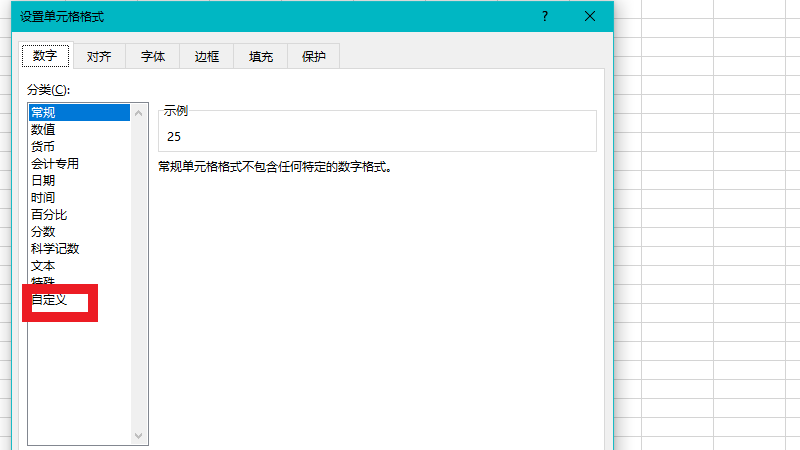Open the 对齐 tab
This screenshot has height=450, width=800.
[99, 57]
